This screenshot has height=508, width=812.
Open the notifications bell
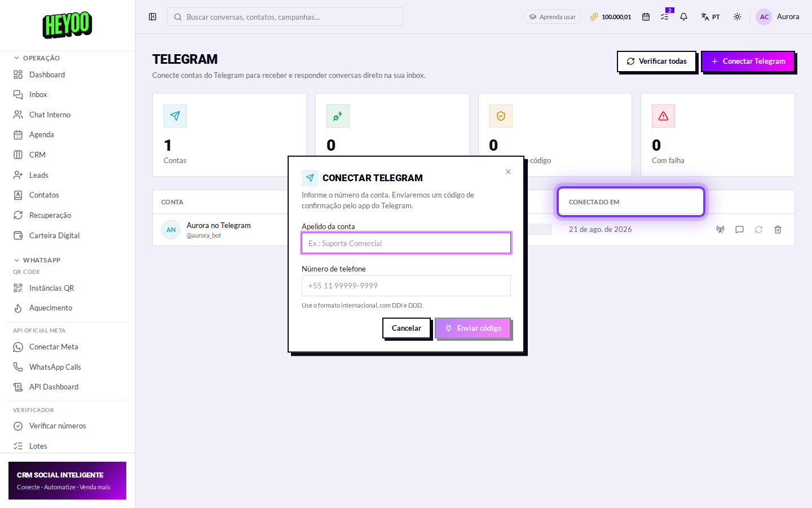pos(683,17)
